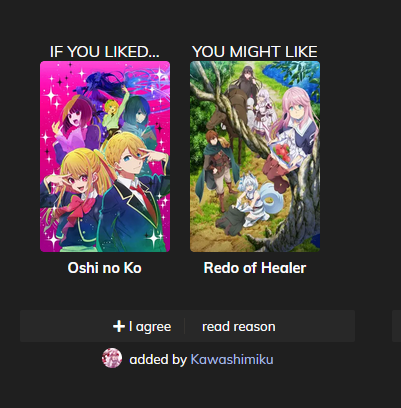Click the plus icon beside I agree
This screenshot has width=401, height=408.
pyautogui.click(x=119, y=326)
